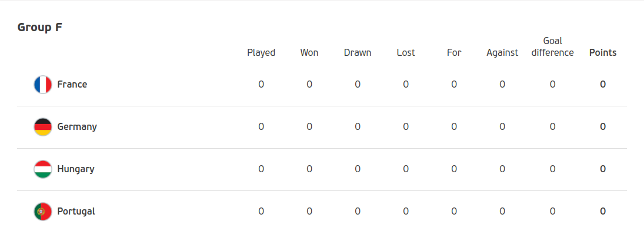Screen dimensions: 644x231
Task: Click Portugal's Goal difference value
Action: click(553, 211)
